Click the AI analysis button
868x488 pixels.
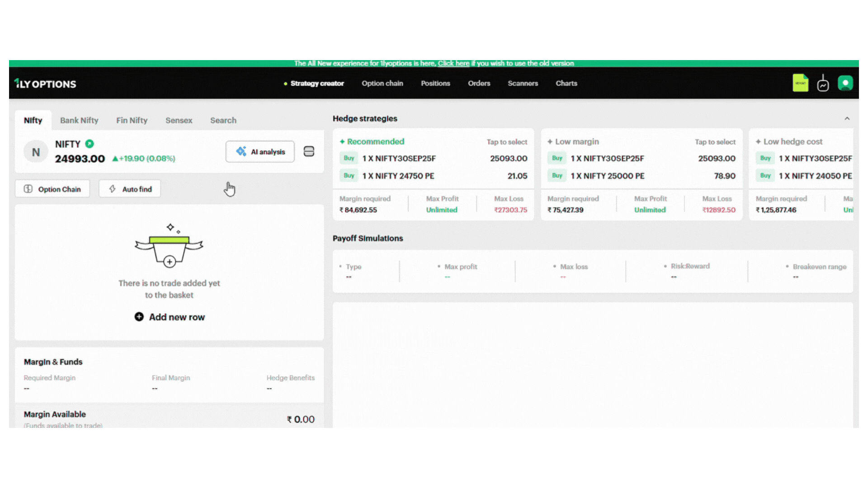click(260, 152)
